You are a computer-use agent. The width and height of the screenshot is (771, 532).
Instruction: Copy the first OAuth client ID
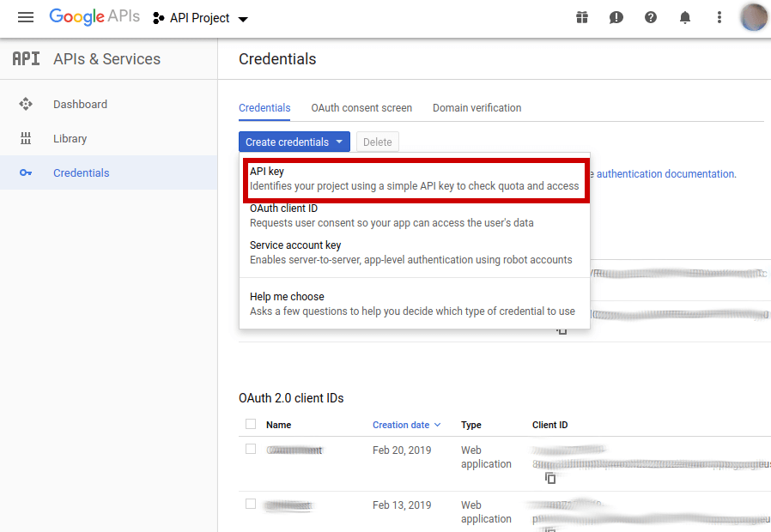click(x=550, y=478)
